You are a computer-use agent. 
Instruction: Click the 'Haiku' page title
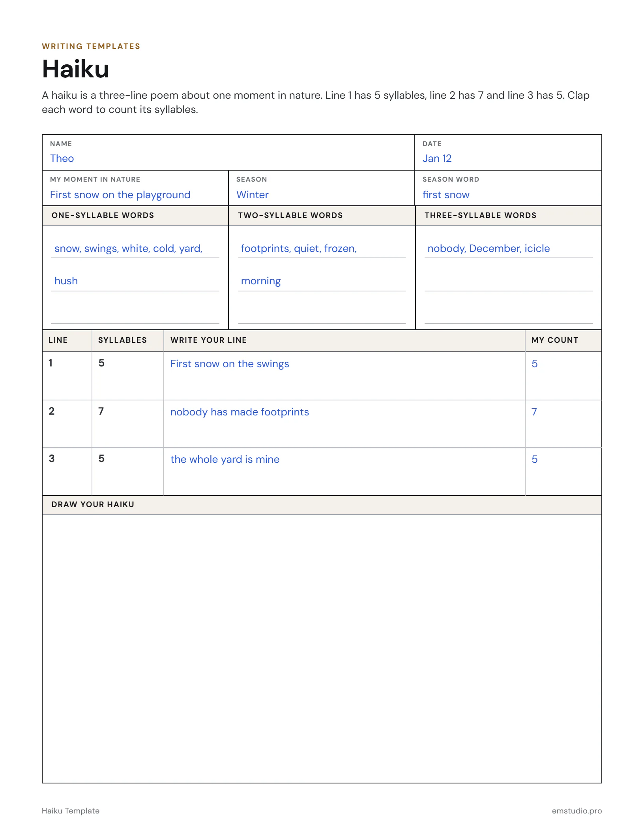click(75, 69)
